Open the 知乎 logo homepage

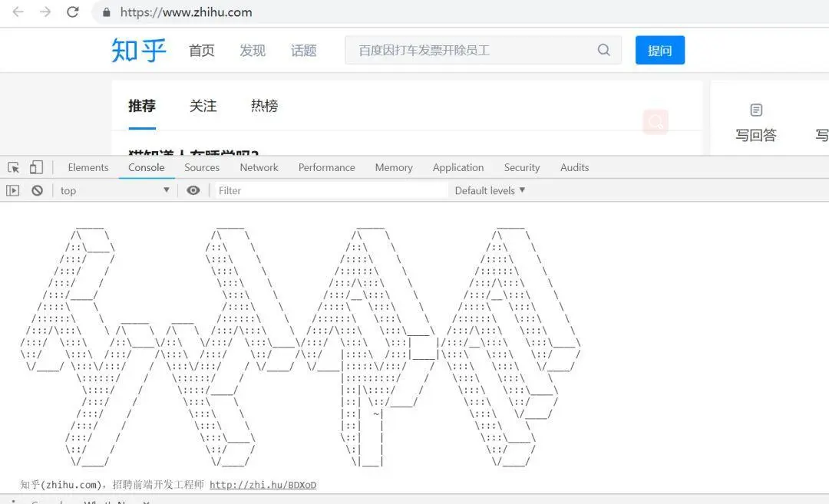click(x=139, y=50)
